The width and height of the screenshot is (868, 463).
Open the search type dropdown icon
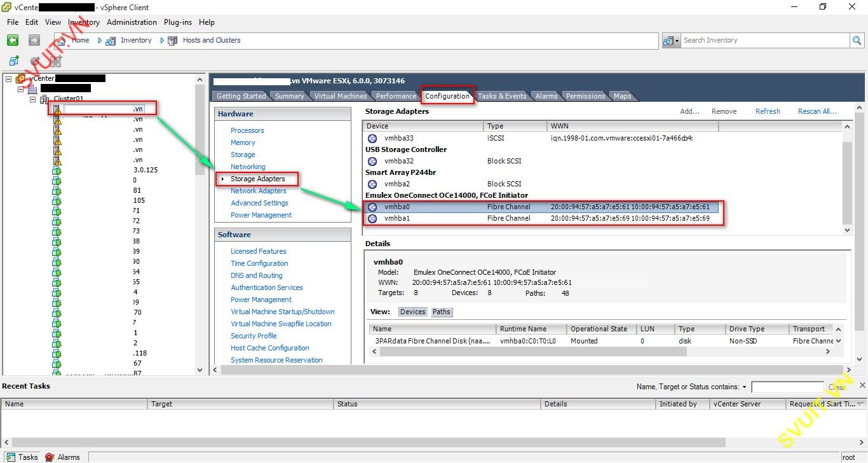click(x=670, y=40)
